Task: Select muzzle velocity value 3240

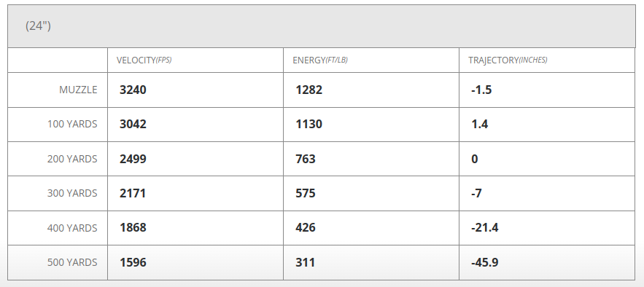Action: click(x=133, y=90)
